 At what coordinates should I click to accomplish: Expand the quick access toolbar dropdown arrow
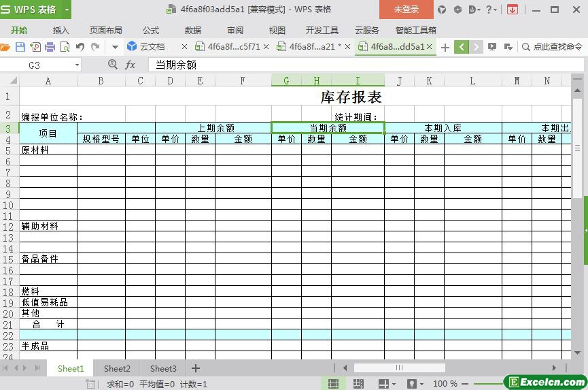[x=115, y=47]
